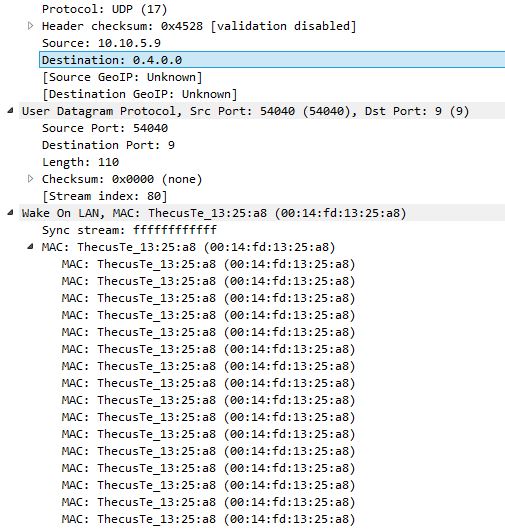This screenshot has height=530, width=505.
Task: Click the Header checksum validation disabled text
Action: (x=283, y=26)
